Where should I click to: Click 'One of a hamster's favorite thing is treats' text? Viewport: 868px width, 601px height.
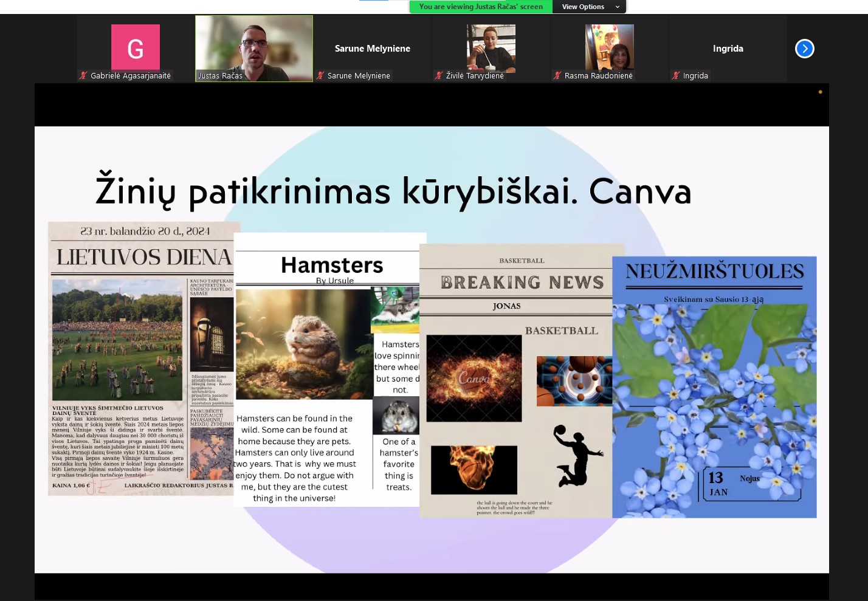pyautogui.click(x=399, y=464)
